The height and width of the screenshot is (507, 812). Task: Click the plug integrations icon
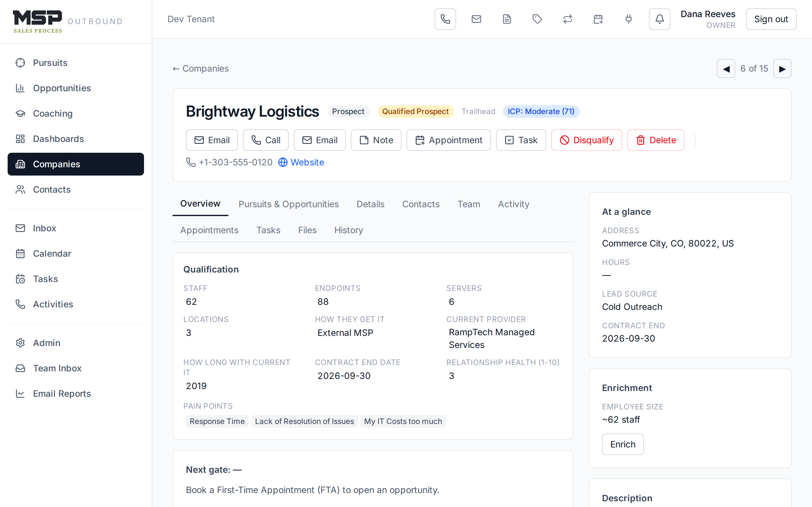pos(629,19)
